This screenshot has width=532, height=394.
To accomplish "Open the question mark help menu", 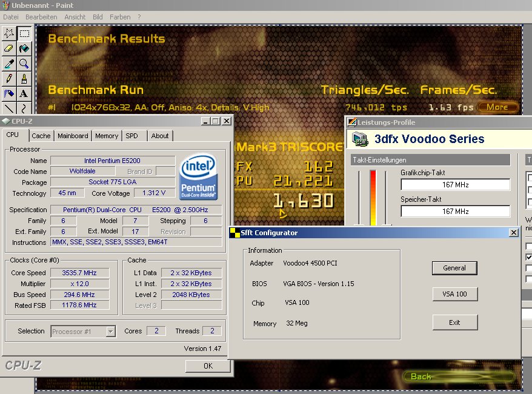I will point(139,17).
